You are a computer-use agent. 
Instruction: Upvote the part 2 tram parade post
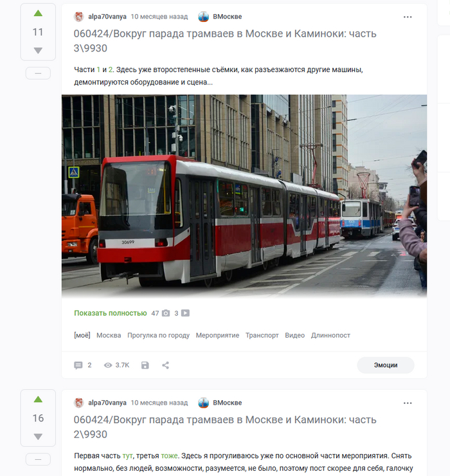pos(38,399)
